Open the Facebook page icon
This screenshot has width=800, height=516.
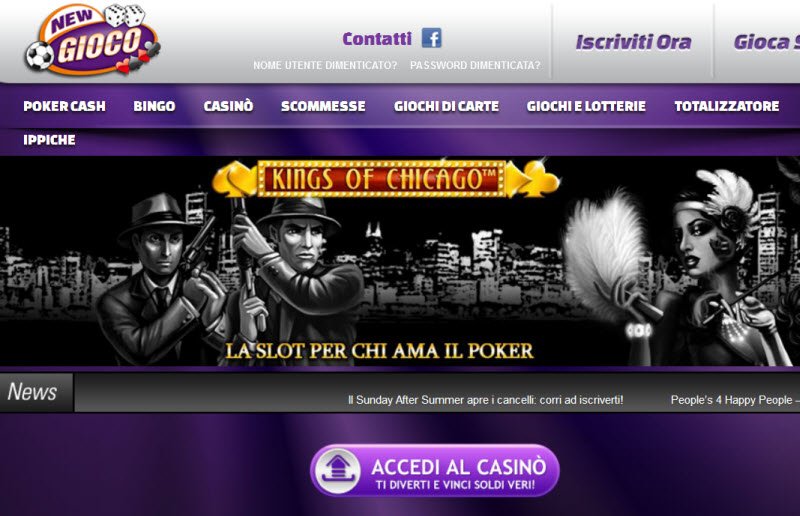click(431, 38)
